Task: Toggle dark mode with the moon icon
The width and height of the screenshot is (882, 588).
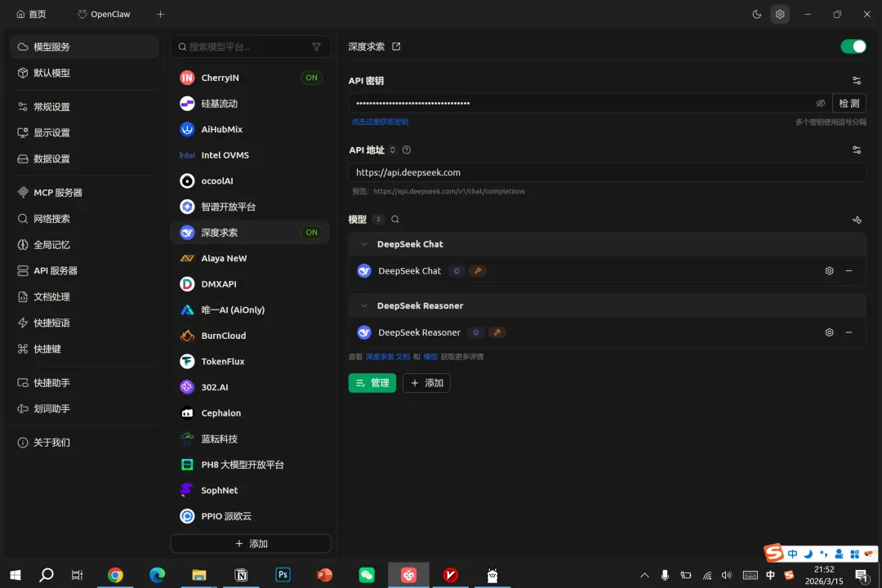Action: pos(756,14)
